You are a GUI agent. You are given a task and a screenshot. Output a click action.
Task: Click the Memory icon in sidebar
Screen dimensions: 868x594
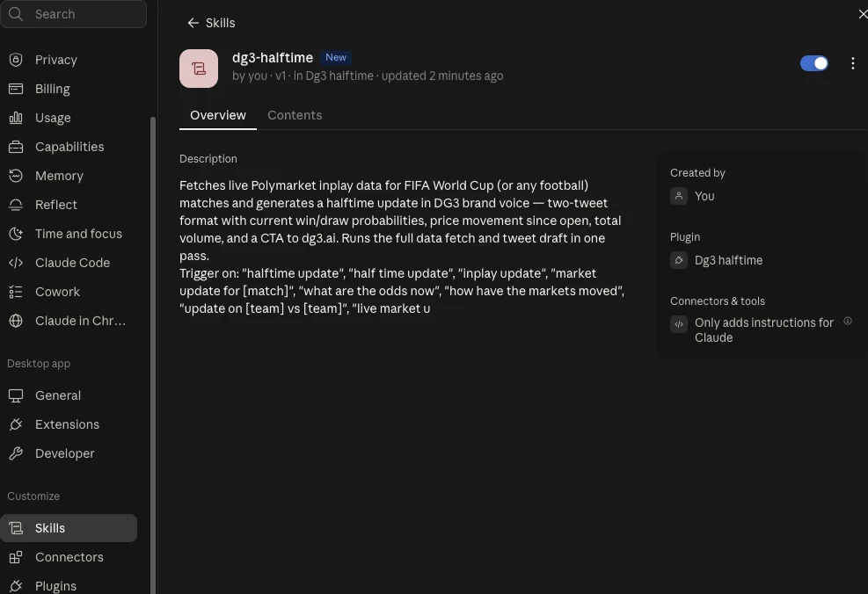[16, 176]
